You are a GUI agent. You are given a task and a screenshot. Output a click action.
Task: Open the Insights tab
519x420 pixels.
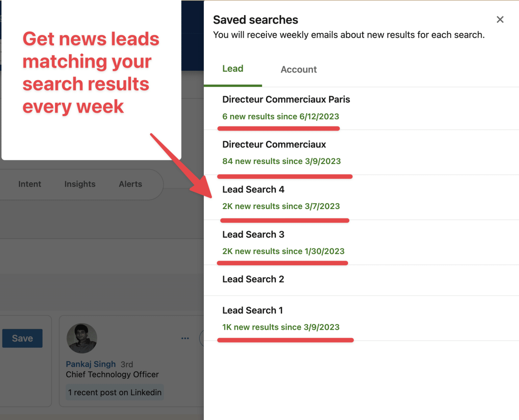coord(80,184)
